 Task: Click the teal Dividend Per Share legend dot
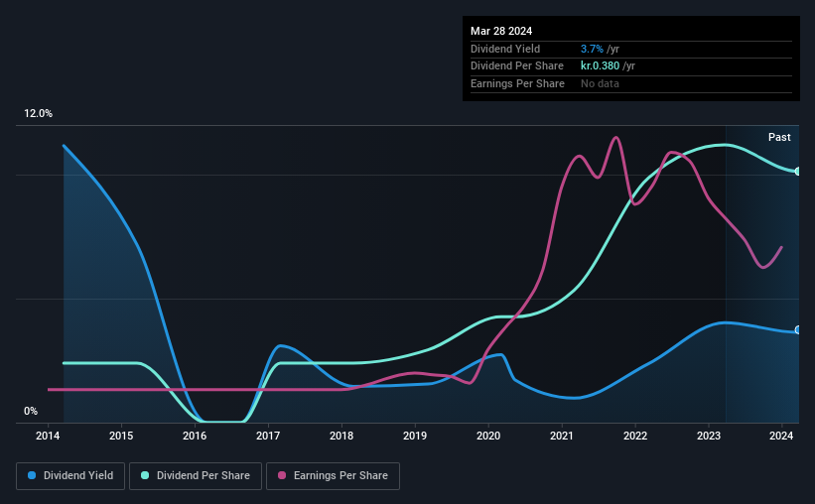pos(145,475)
